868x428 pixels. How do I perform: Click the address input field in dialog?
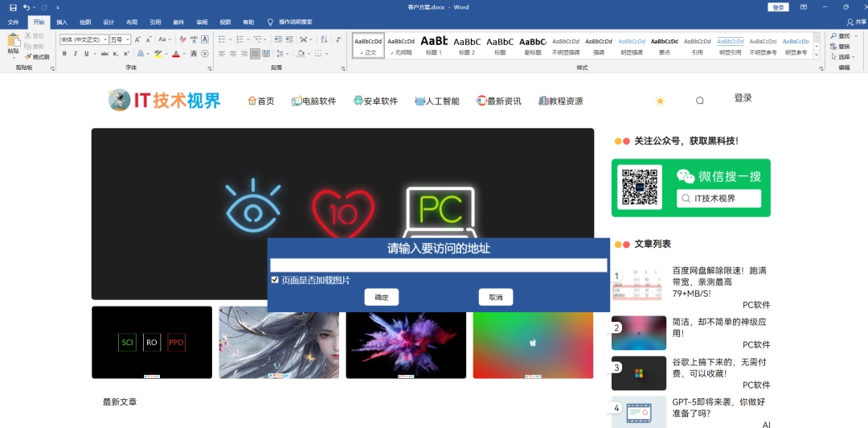pos(439,265)
